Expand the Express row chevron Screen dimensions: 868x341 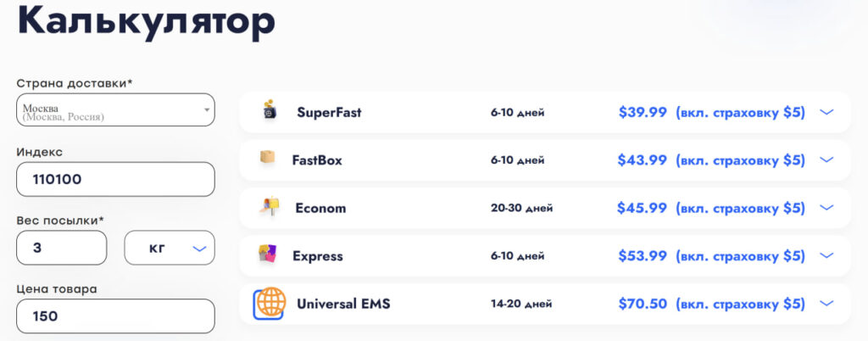click(x=826, y=256)
